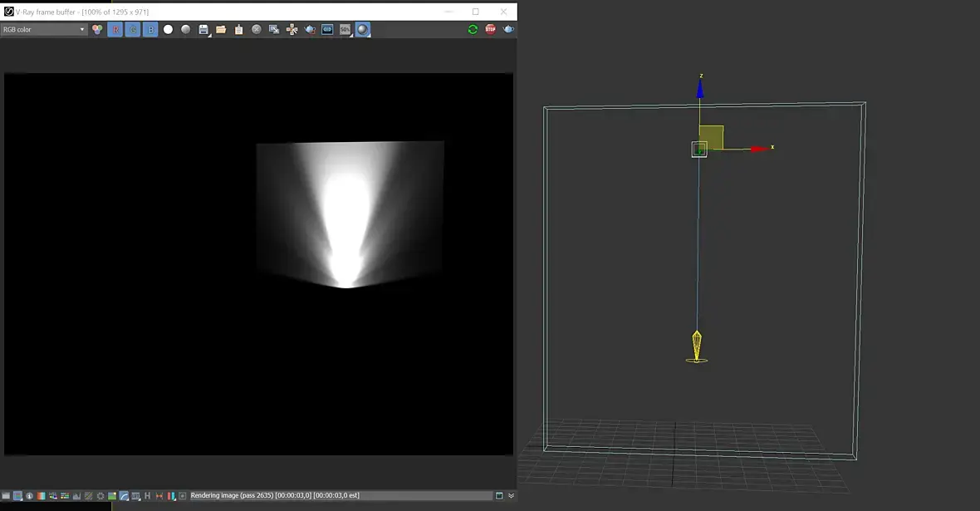Toggle background image landscape icon
The image size is (980, 511).
(112, 495)
